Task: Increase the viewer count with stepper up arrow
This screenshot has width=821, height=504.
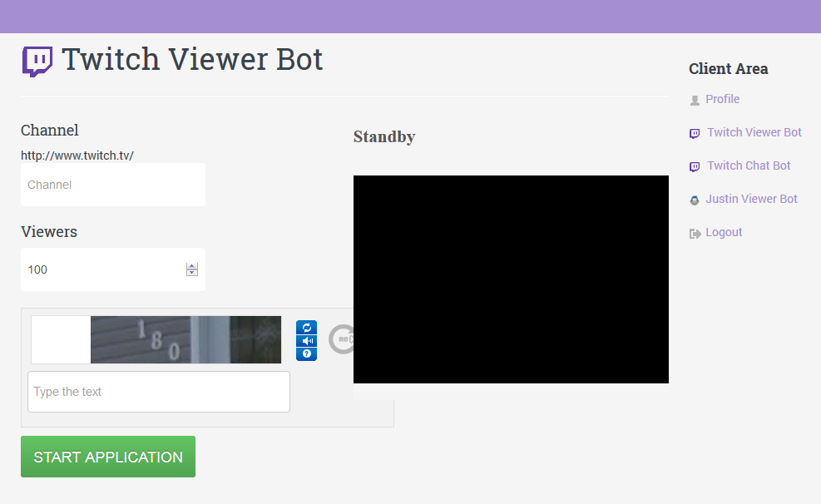Action: click(192, 265)
